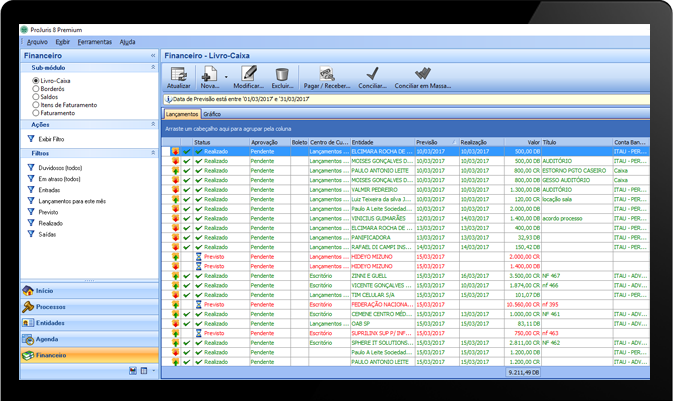Click the Em atraso (todos) filter funnel icon

(31, 179)
